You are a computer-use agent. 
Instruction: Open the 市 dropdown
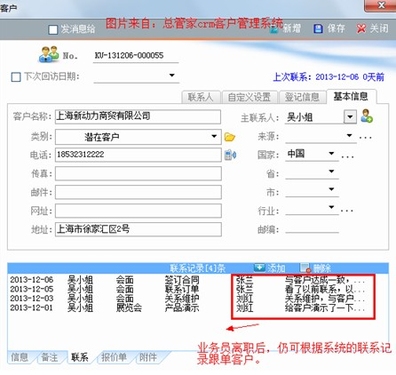pyautogui.click(x=331, y=189)
